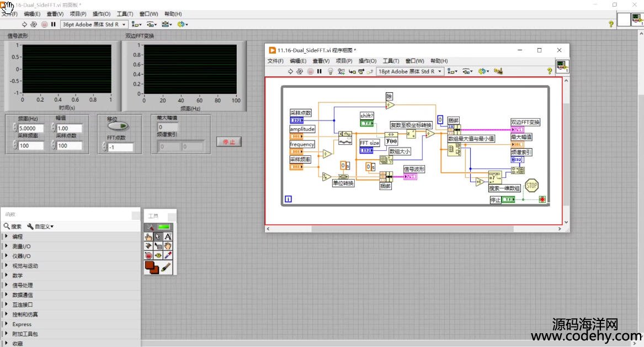Select the Positioning arrow tool
644x347 pixels.
click(x=158, y=237)
